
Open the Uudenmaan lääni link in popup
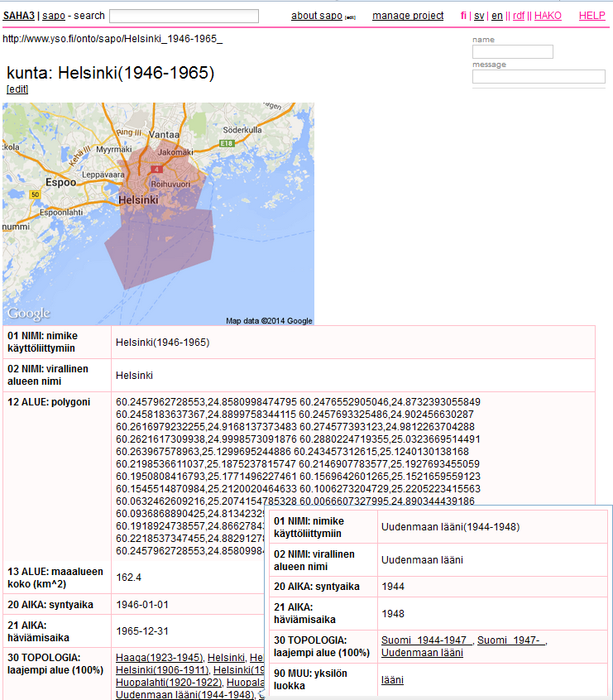pyautogui.click(x=422, y=653)
